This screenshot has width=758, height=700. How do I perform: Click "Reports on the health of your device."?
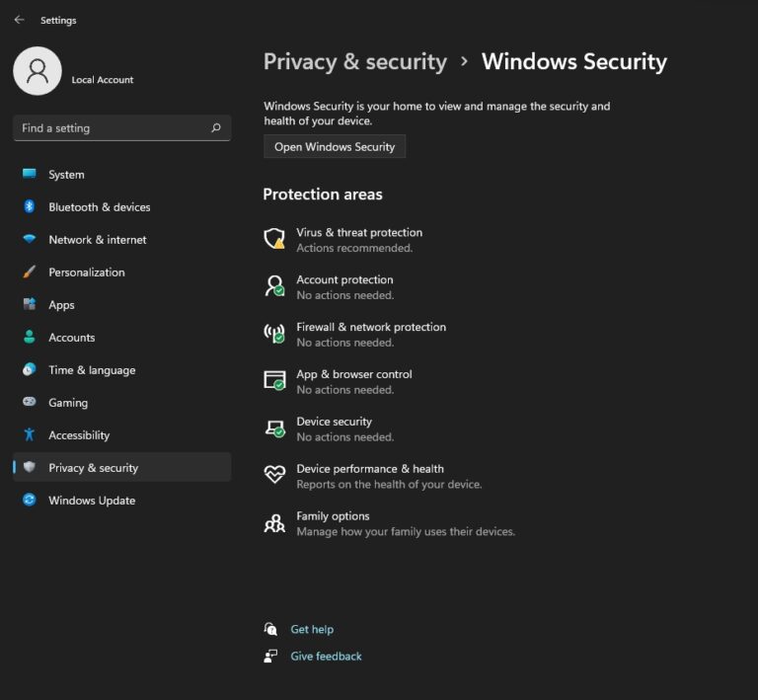(389, 485)
